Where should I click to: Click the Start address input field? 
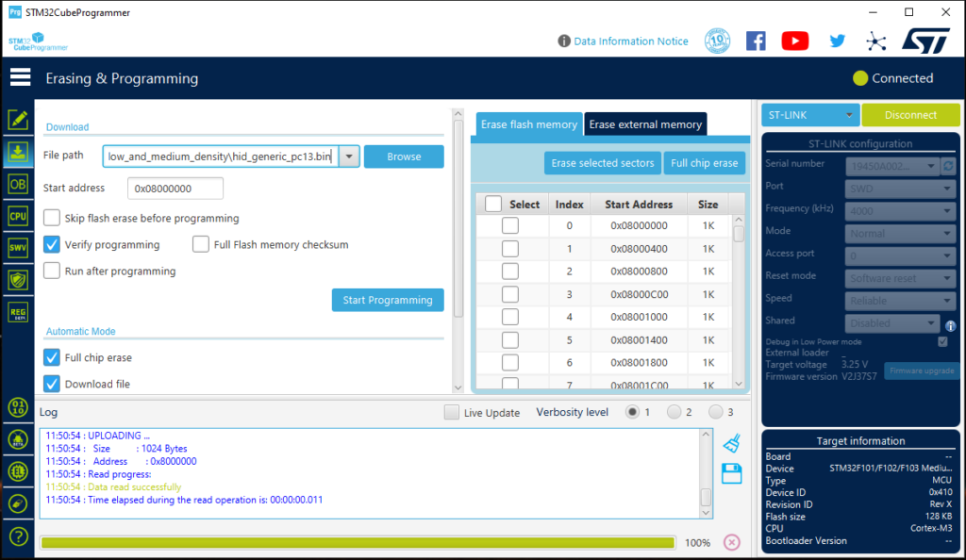pyautogui.click(x=175, y=189)
